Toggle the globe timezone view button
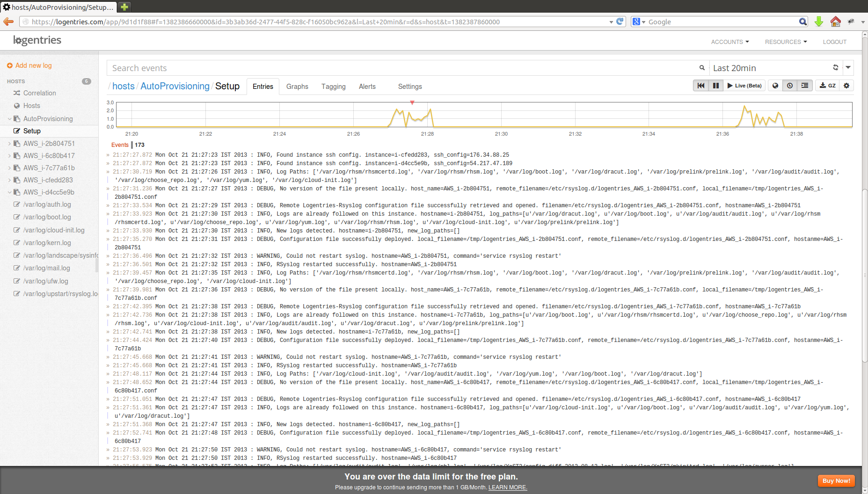 pos(775,86)
